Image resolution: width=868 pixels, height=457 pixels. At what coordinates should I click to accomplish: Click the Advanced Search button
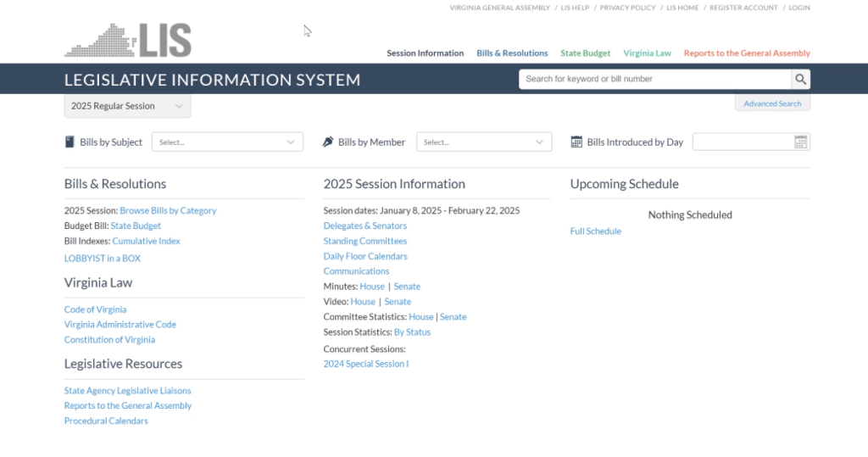click(x=772, y=103)
